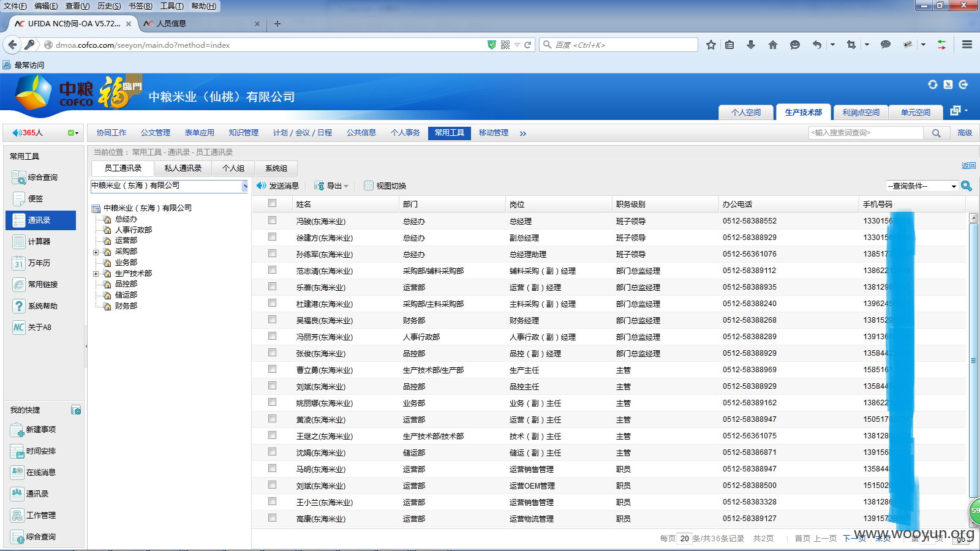Open 时间安排 shortcut

click(33, 451)
